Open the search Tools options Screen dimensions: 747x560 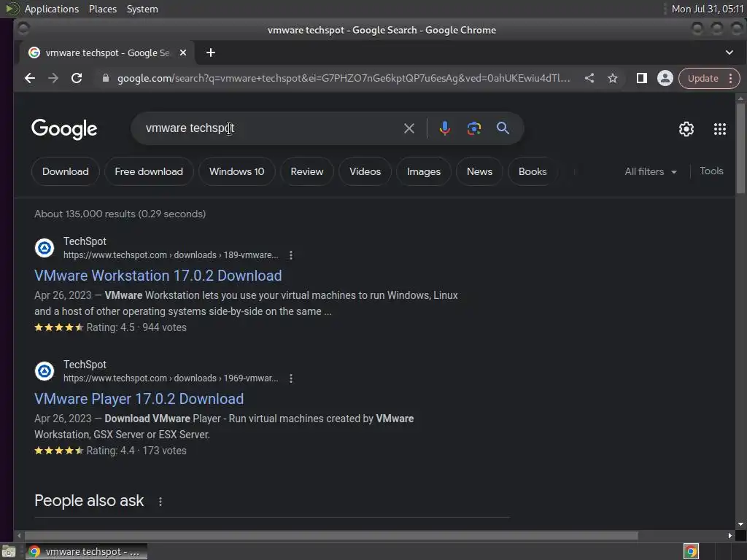[x=711, y=171]
